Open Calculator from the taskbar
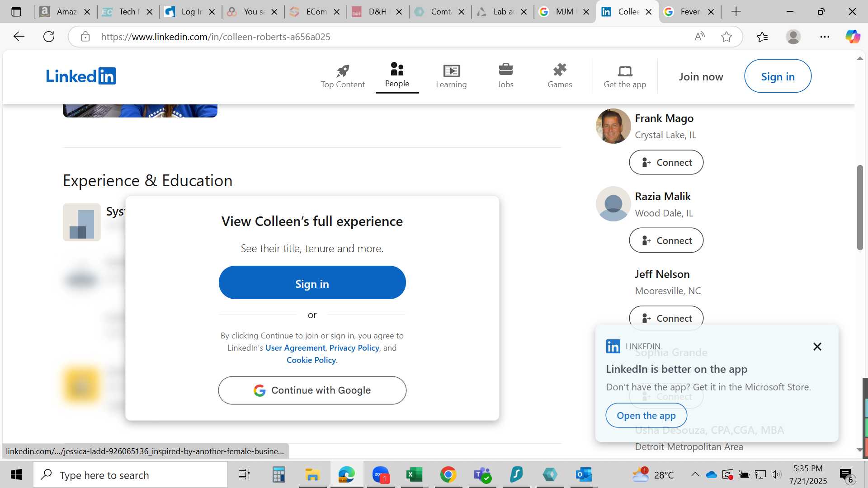Image resolution: width=868 pixels, height=488 pixels. click(x=278, y=475)
